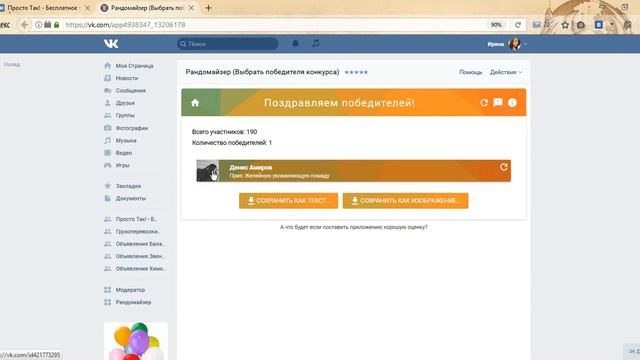Click the VK logo in header
640x360 pixels.
[111, 44]
